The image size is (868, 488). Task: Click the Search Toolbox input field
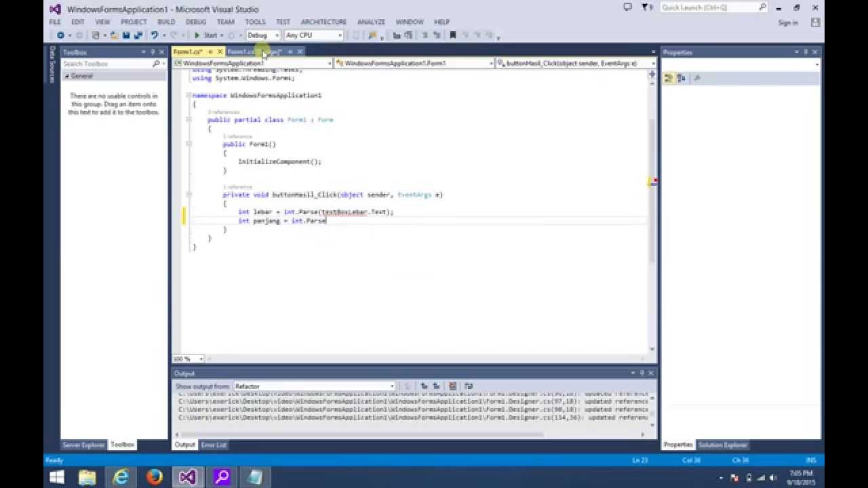pyautogui.click(x=108, y=64)
